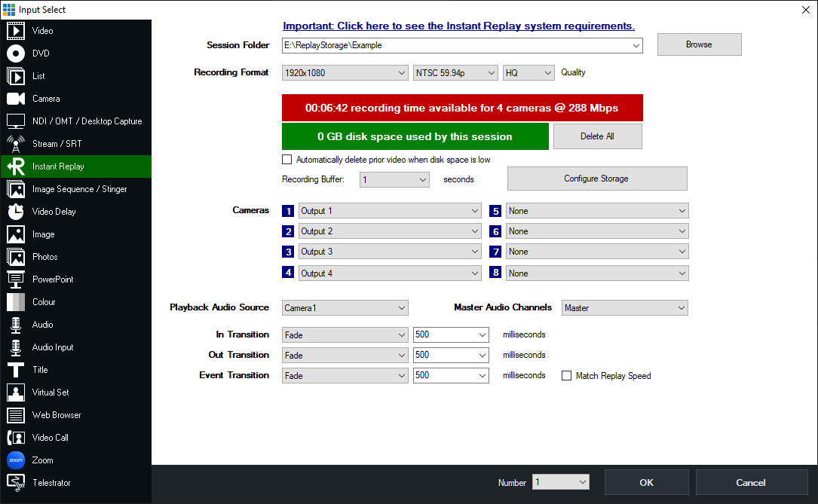Select the DVD input icon

coord(16,53)
